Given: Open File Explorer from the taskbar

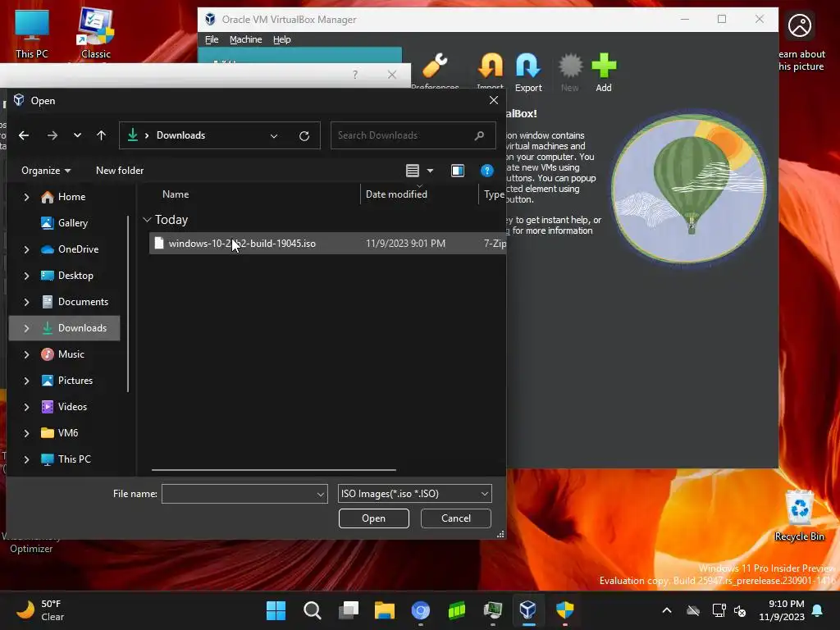Looking at the screenshot, I should pos(385,610).
